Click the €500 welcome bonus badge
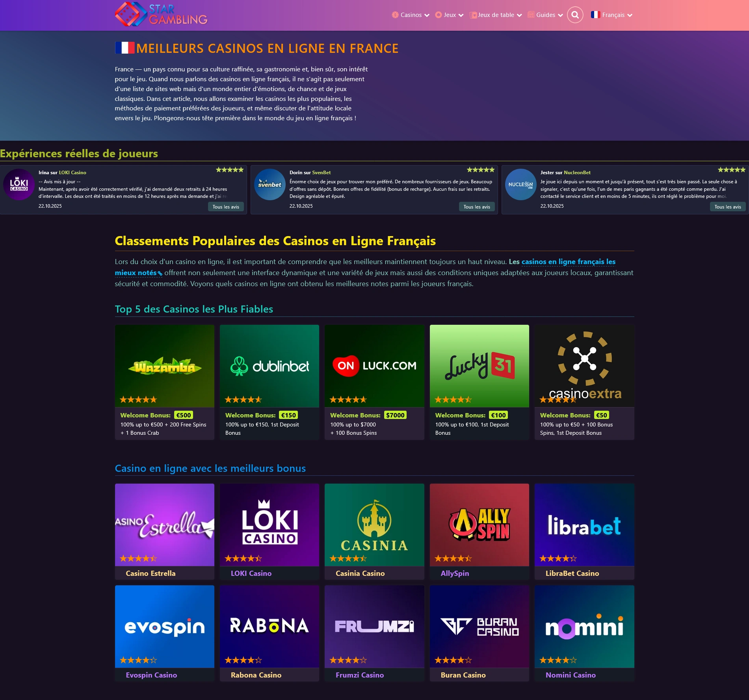The width and height of the screenshot is (749, 700). [x=184, y=415]
